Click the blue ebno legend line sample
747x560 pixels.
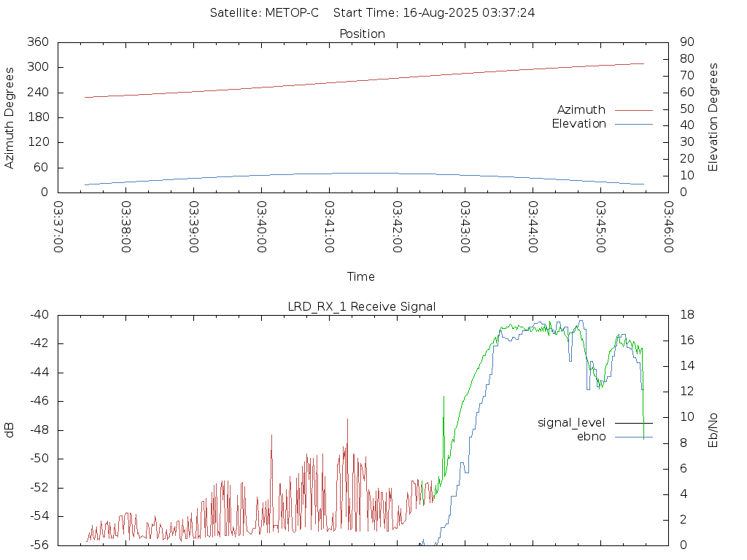634,437
